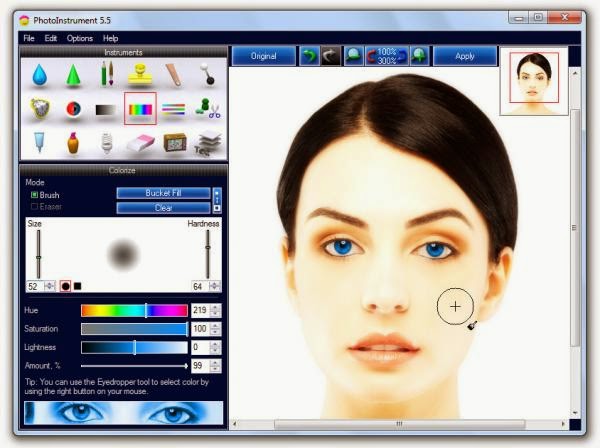This screenshot has width=600, height=448.
Task: Adjust the Amount percent slider
Action: [x=134, y=366]
